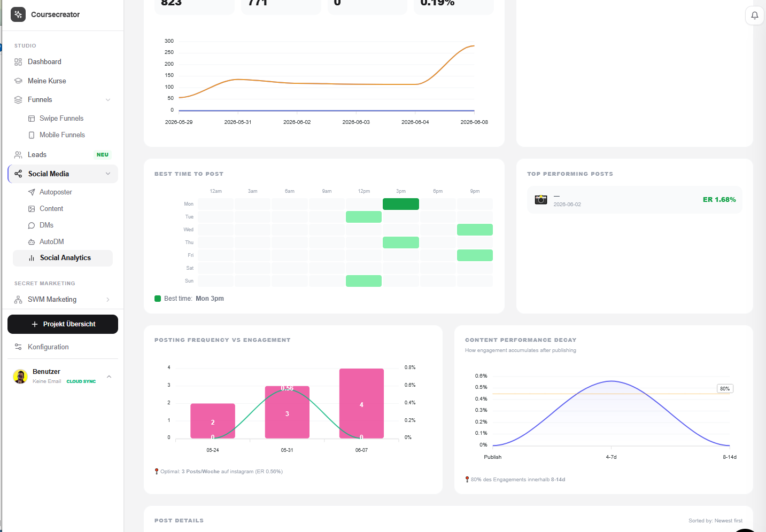This screenshot has height=532, width=766.
Task: Click the 06-07 pink bar
Action: pyautogui.click(x=361, y=403)
